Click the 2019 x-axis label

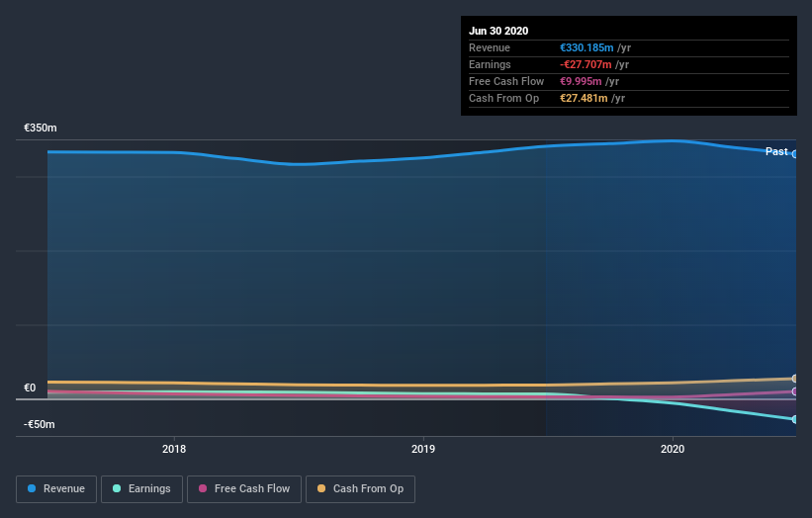[423, 449]
